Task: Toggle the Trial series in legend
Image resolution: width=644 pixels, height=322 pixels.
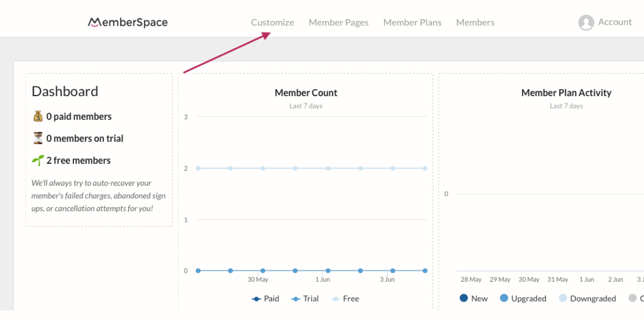Action: tap(305, 299)
